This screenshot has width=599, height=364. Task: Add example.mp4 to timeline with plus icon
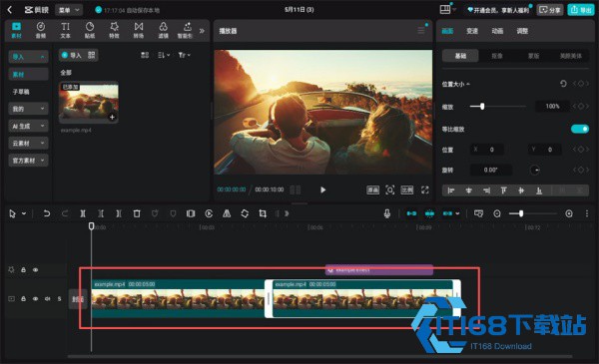coord(112,117)
